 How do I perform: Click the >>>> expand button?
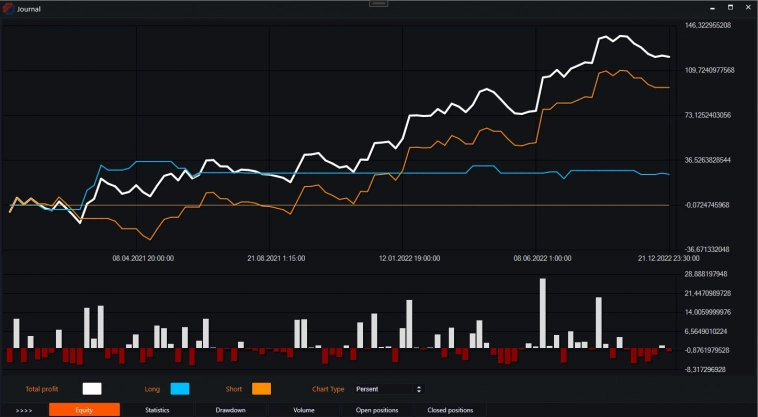pyautogui.click(x=24, y=410)
